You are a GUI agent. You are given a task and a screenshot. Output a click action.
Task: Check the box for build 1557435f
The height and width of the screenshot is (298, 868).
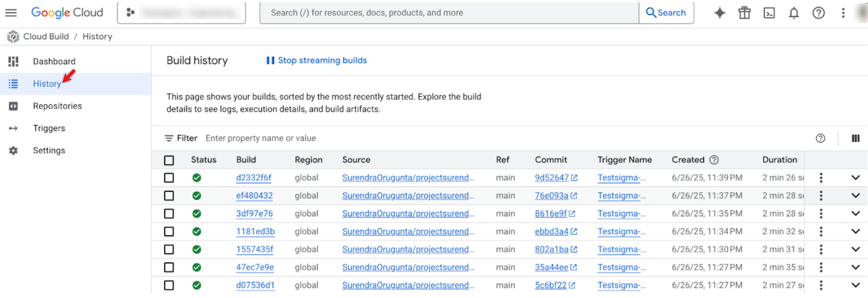tap(169, 249)
